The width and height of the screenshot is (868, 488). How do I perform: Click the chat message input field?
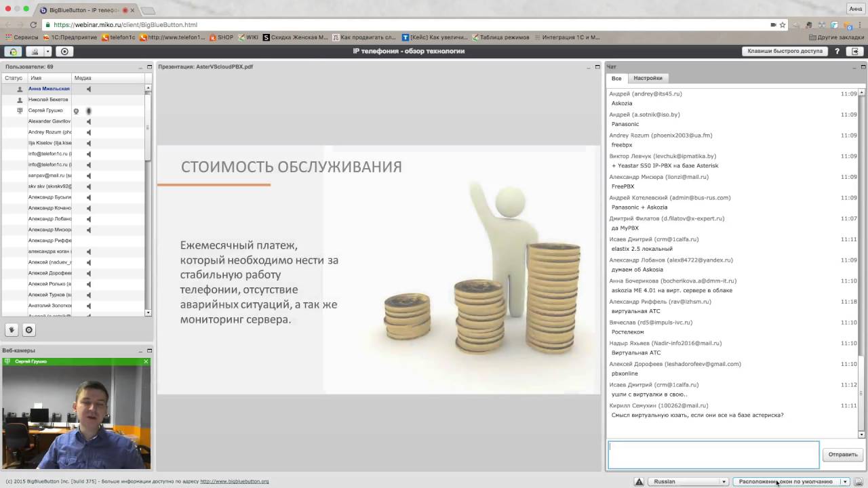713,455
